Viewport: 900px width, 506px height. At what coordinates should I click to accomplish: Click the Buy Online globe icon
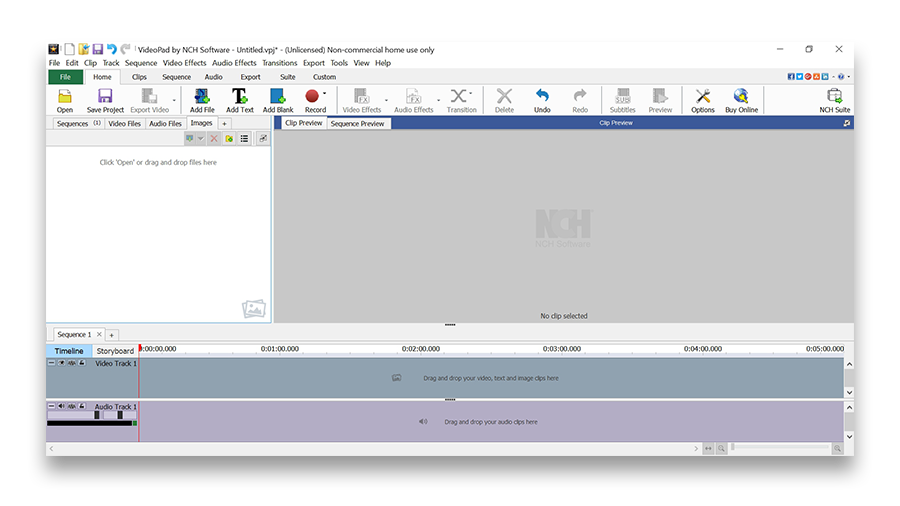pyautogui.click(x=741, y=96)
